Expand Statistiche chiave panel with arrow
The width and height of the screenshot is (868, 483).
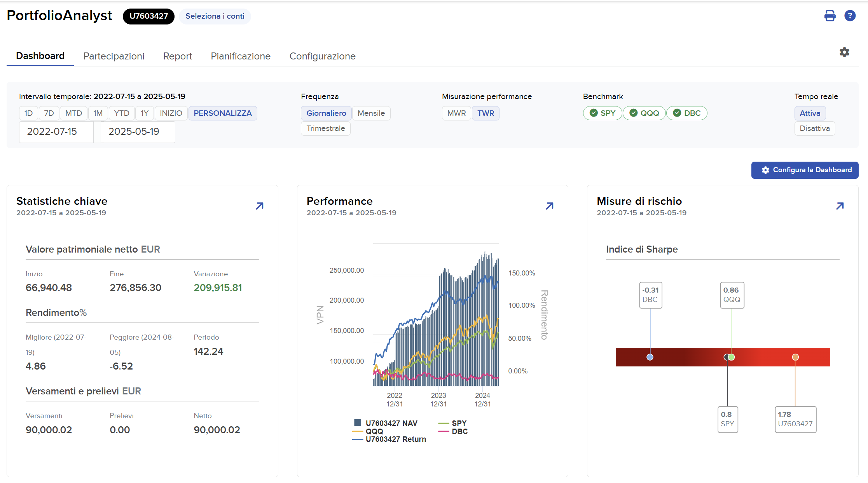(x=260, y=206)
